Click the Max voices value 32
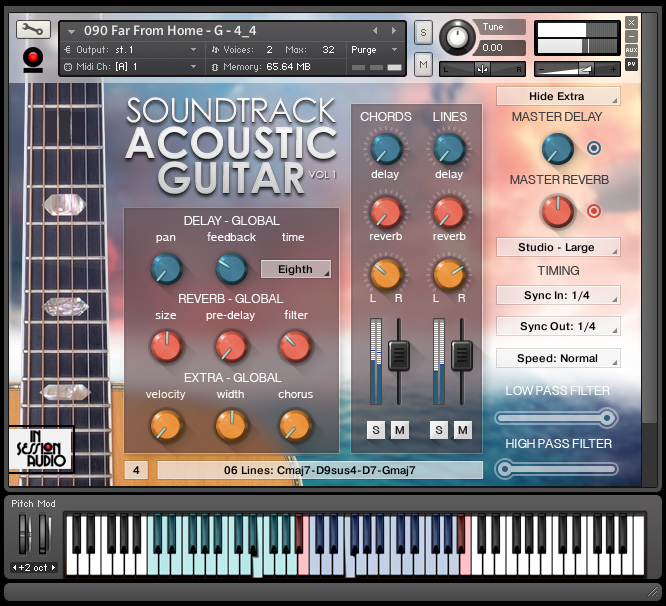666x606 pixels. (328, 50)
